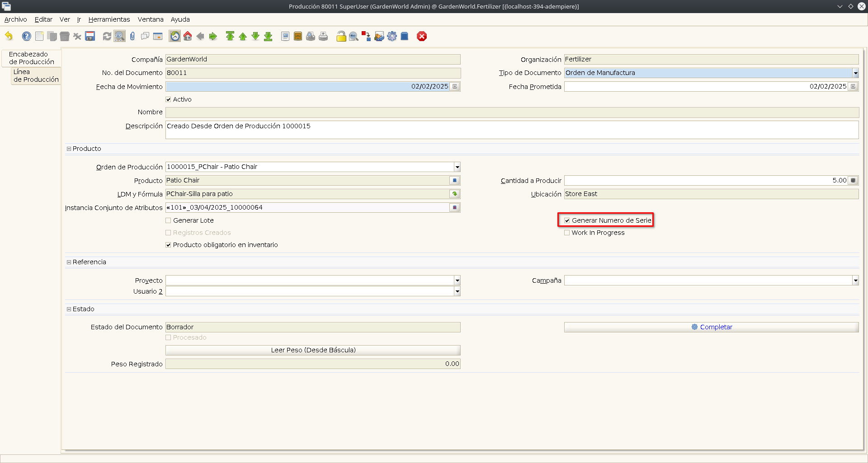Click the Copy record toolbar icon
Viewport: 868px width, 463px height.
pyautogui.click(x=52, y=36)
